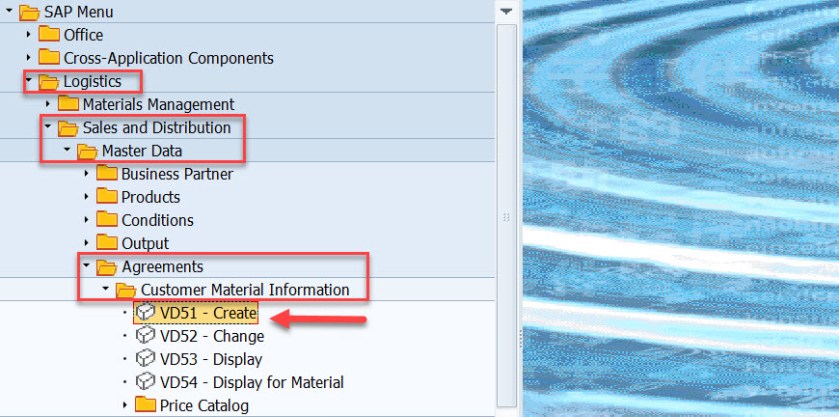The height and width of the screenshot is (417, 839).
Task: Click the Products folder icon
Action: pyautogui.click(x=106, y=196)
